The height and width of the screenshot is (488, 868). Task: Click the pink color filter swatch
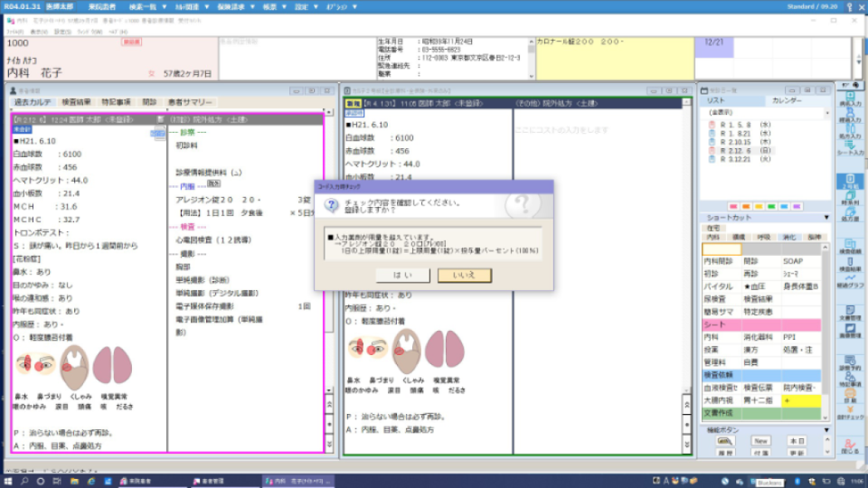732,206
